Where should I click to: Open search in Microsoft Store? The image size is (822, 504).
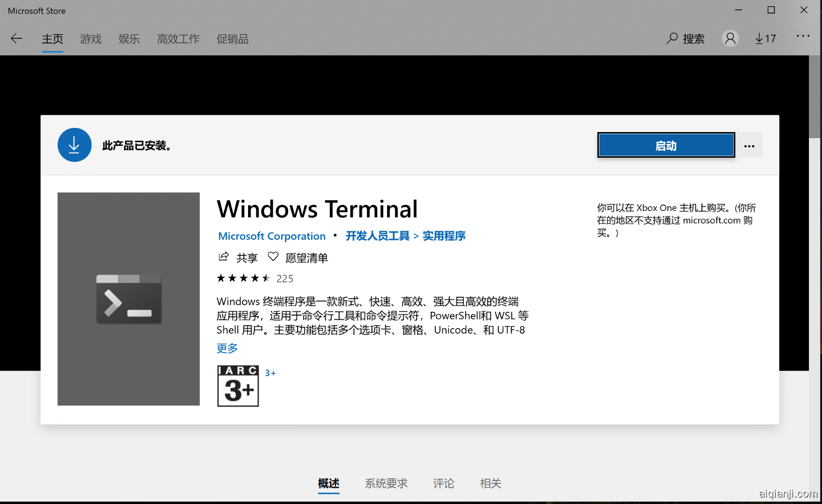tap(686, 39)
